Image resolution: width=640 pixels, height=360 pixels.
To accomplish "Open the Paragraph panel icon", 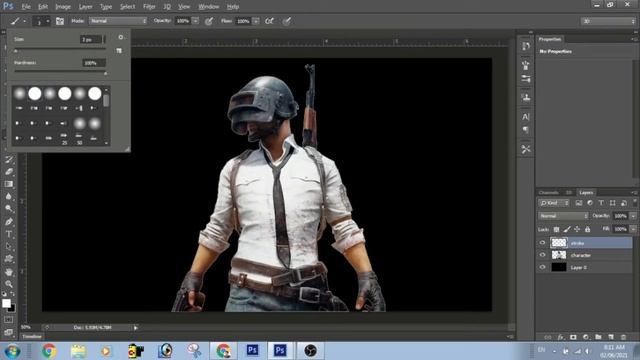I will (526, 130).
